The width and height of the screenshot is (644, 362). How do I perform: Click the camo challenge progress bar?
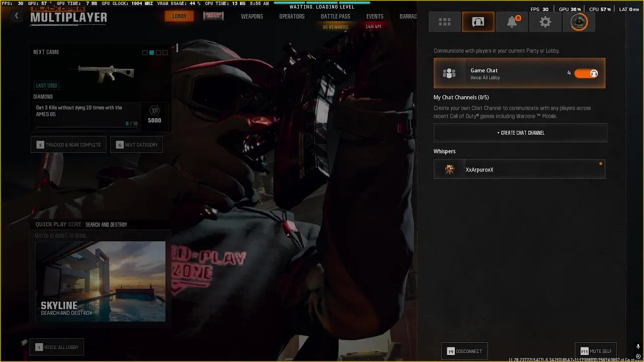(87, 128)
